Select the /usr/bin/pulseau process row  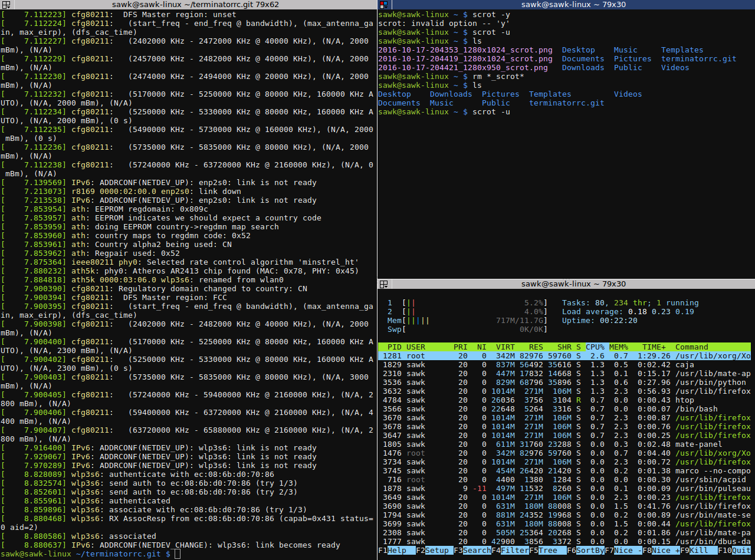[x=564, y=489]
